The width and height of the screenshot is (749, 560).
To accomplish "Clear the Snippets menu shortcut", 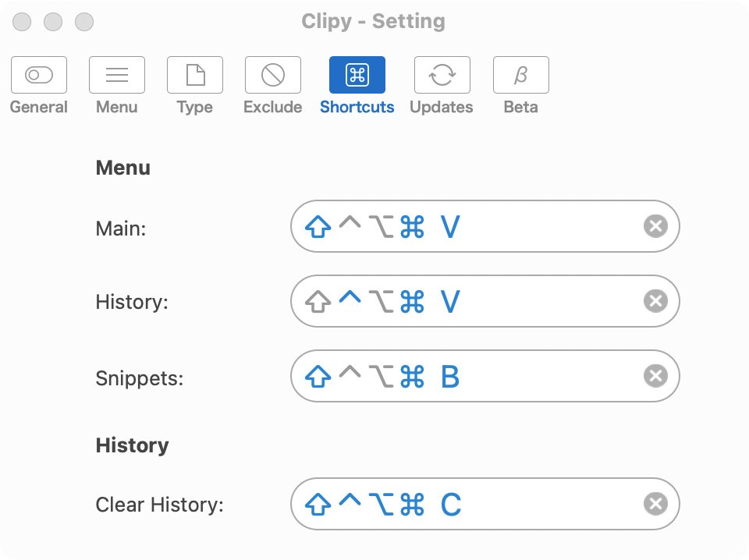I will [x=655, y=376].
